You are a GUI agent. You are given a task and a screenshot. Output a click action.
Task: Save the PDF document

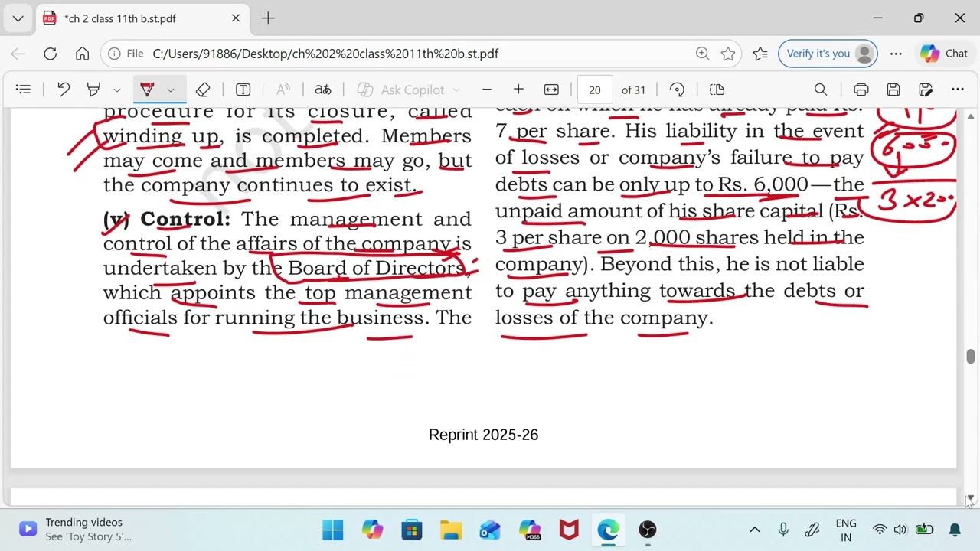pos(893,90)
